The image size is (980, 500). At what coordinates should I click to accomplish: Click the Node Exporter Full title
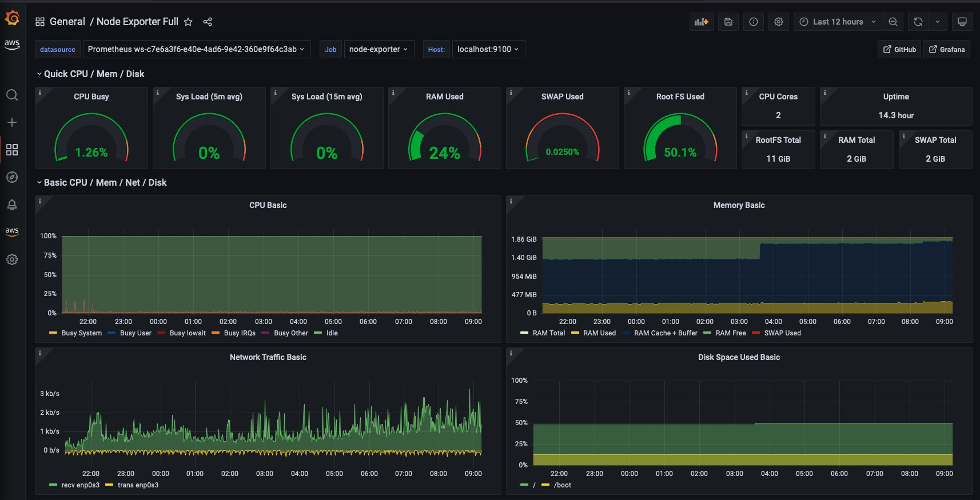[x=137, y=22]
